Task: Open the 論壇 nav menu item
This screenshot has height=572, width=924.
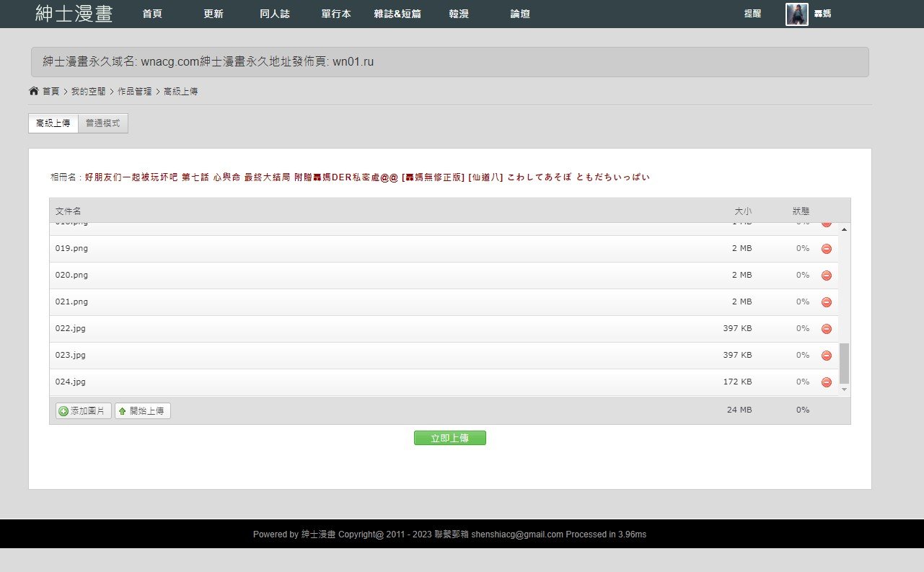Action: [520, 14]
